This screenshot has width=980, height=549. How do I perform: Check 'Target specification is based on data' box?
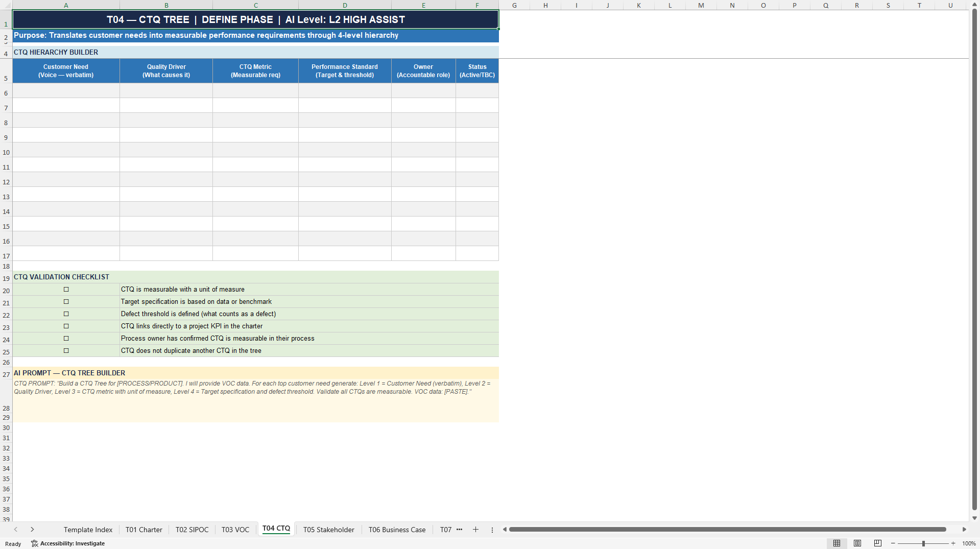[x=66, y=302]
